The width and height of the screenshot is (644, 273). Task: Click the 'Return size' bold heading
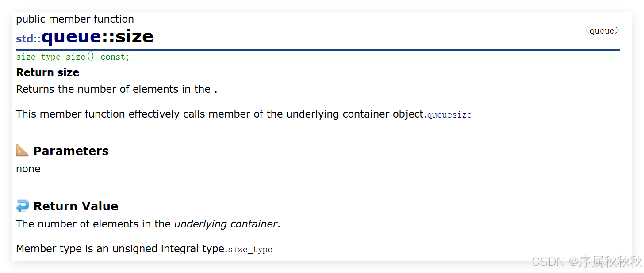pyautogui.click(x=48, y=72)
